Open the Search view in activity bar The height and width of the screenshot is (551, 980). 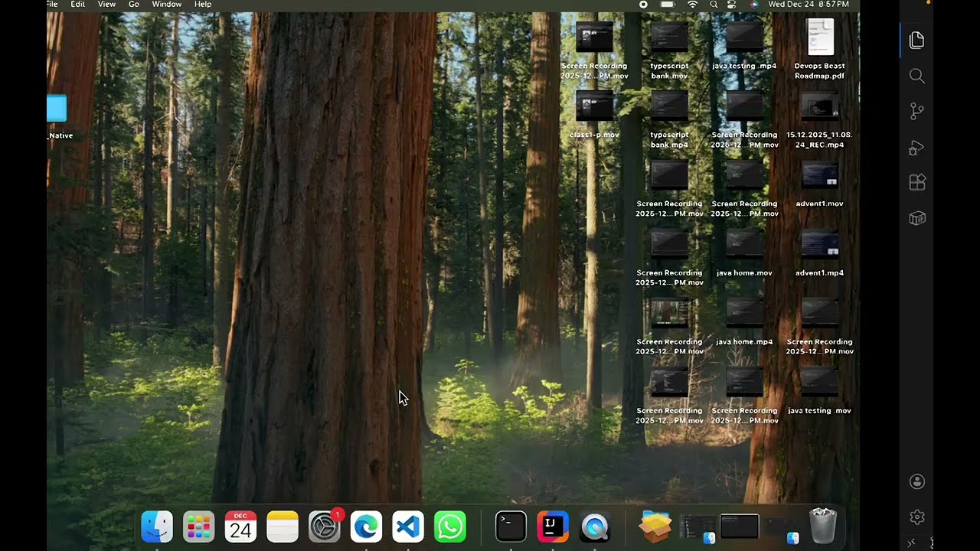coord(916,76)
